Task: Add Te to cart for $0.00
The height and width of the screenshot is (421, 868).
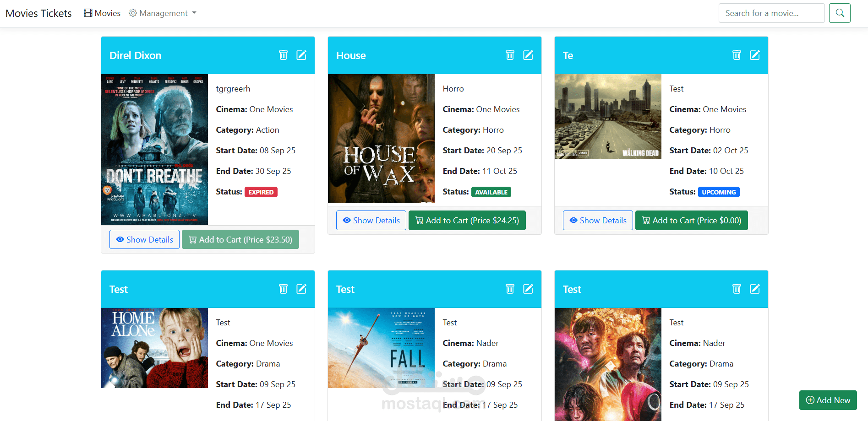Action: (692, 220)
